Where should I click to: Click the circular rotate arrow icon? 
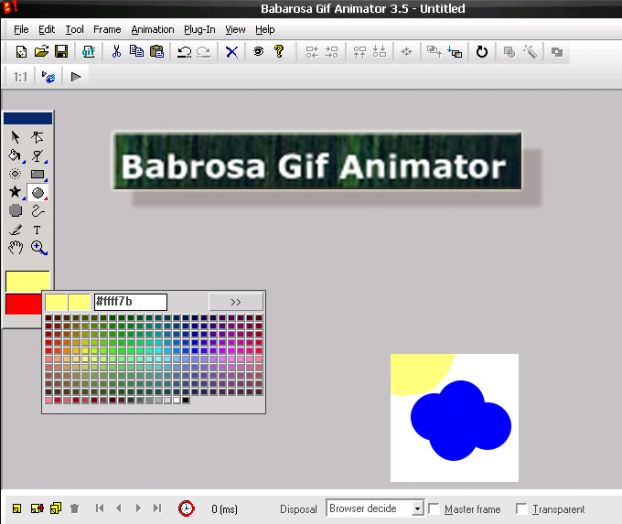tap(482, 52)
